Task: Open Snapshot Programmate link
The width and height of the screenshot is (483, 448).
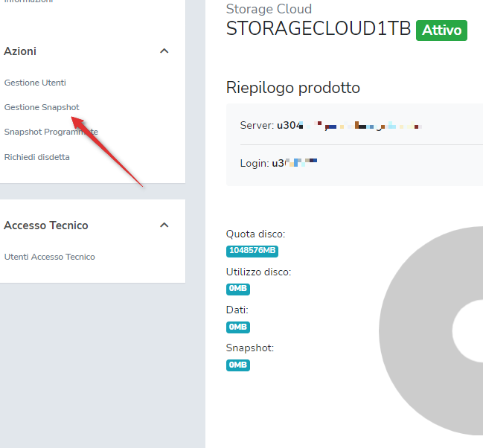Action: (51, 132)
